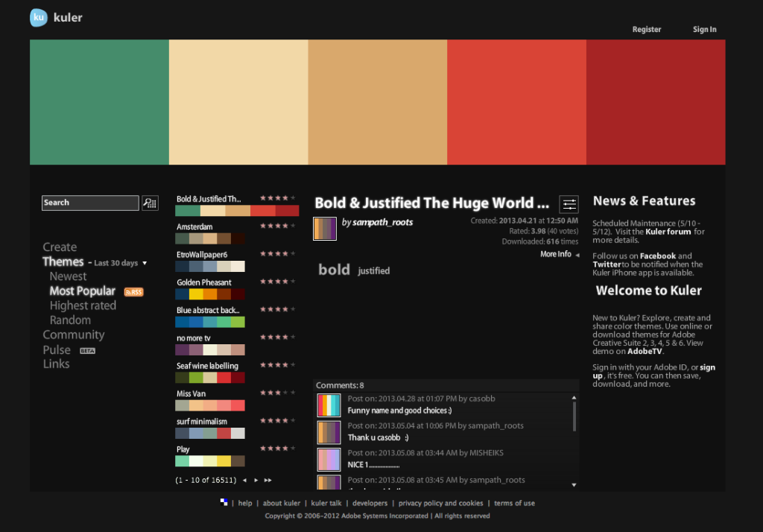Image resolution: width=763 pixels, height=532 pixels.
Task: Click the bold tag
Action: click(x=334, y=269)
